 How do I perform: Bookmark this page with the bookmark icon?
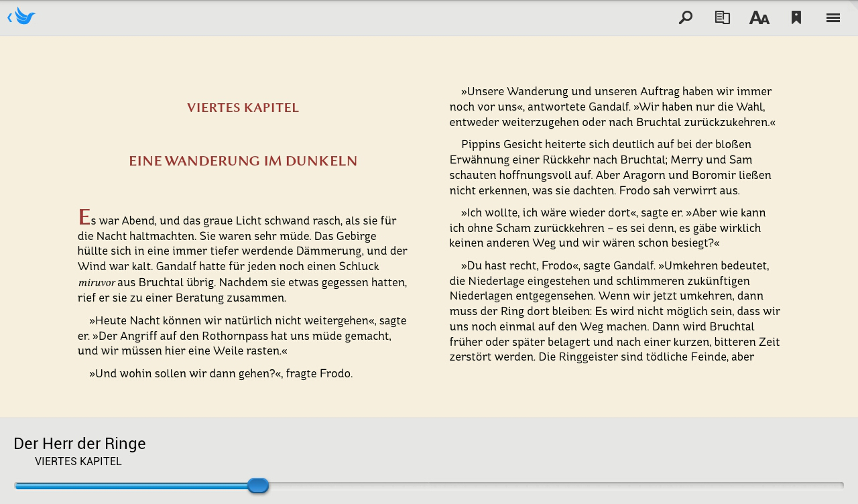(796, 17)
